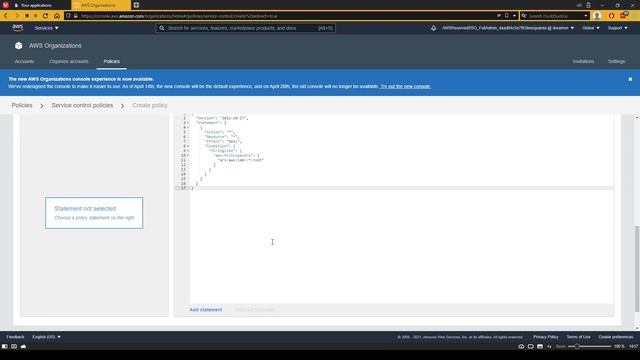Screen dimensions: 640x360
Task: Click the Policies breadcrumb link
Action: click(x=22, y=105)
